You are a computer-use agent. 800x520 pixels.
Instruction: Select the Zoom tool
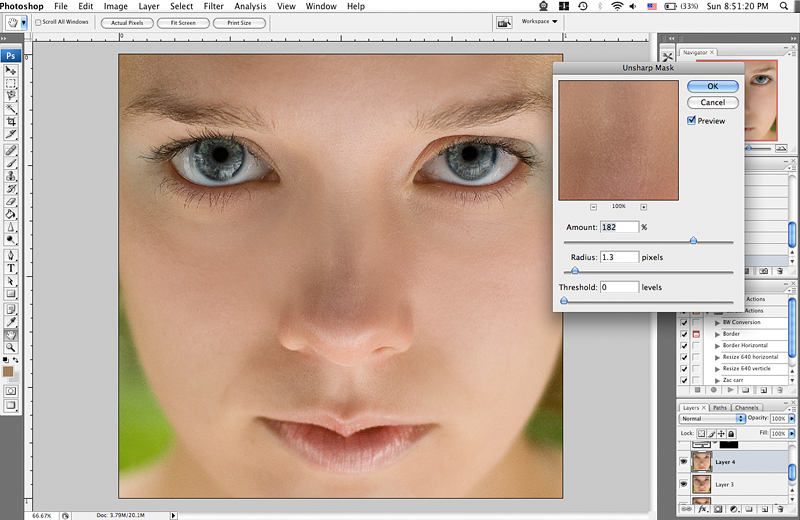11,348
